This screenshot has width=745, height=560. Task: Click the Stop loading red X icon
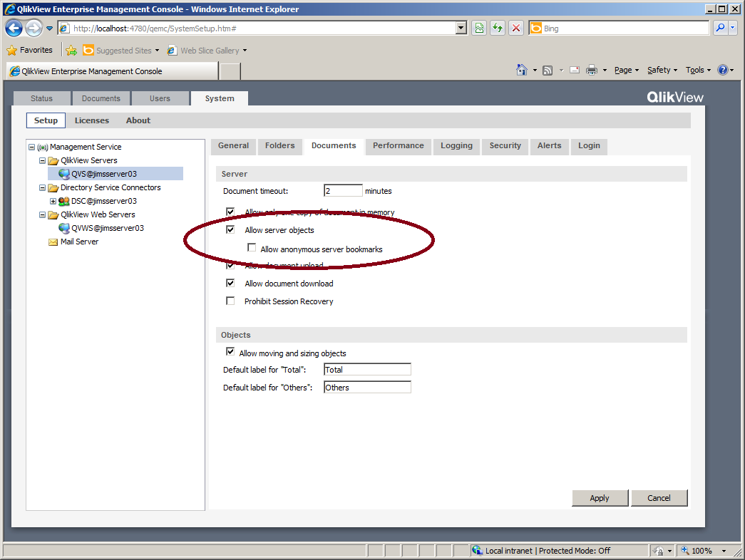coord(516,28)
